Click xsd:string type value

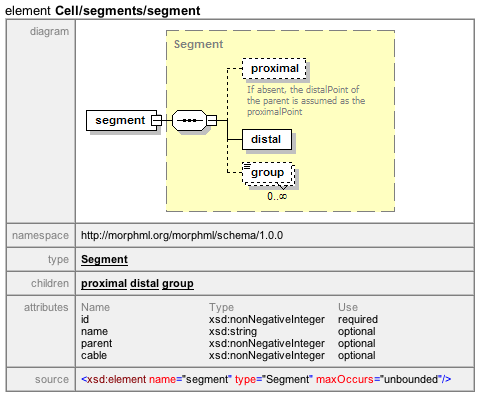click(233, 331)
